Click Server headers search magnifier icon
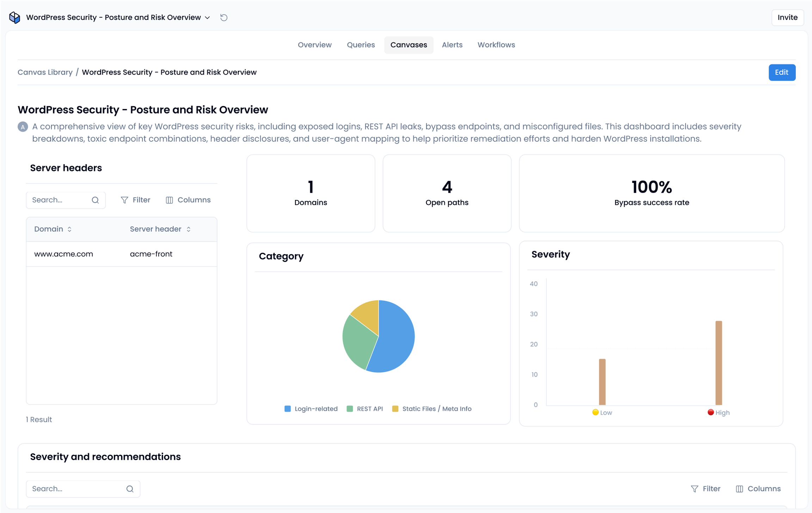812x513 pixels. pos(95,200)
